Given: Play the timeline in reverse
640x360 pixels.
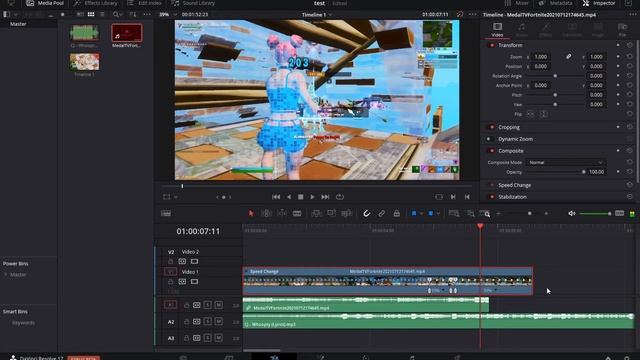Looking at the screenshot, I should (x=289, y=197).
